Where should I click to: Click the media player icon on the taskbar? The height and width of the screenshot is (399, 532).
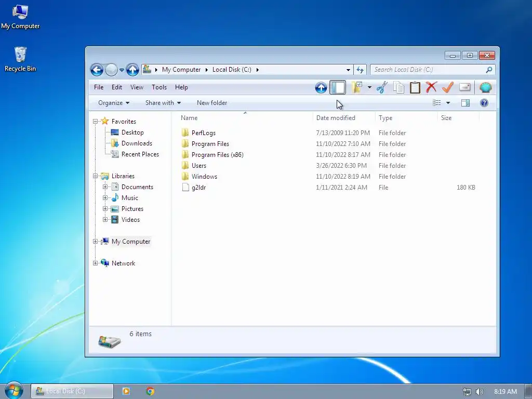pos(126,391)
